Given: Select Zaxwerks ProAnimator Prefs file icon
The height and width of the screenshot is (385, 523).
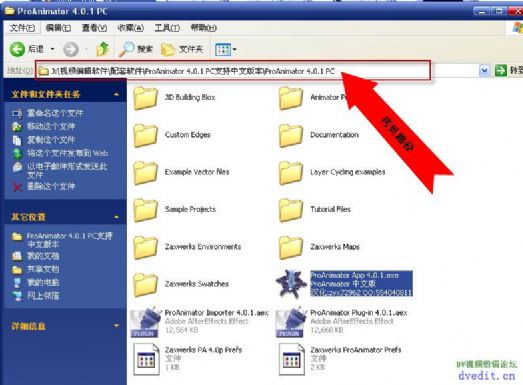Looking at the screenshot, I should point(292,359).
